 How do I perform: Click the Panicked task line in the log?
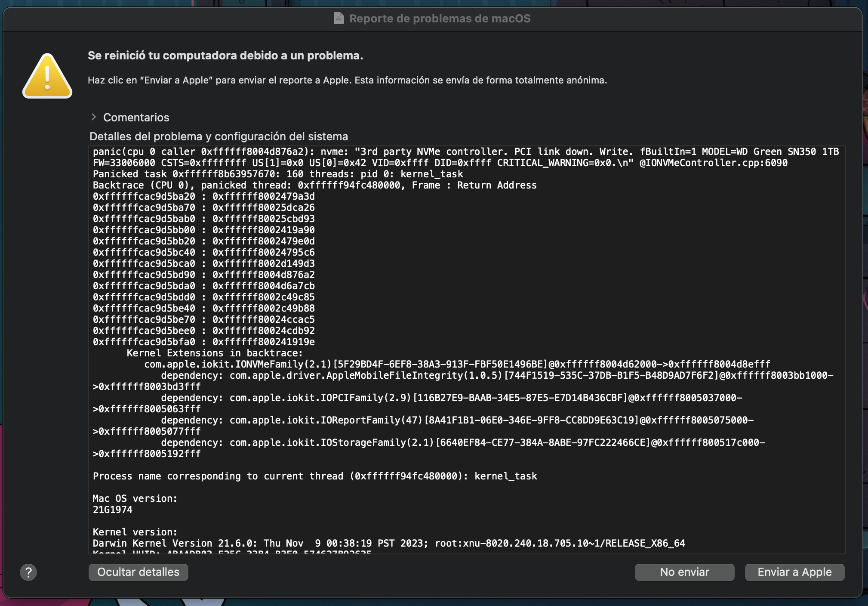tap(277, 174)
